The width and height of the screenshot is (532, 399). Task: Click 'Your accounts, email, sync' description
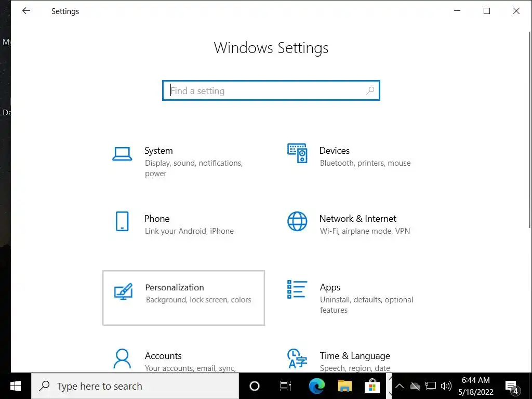pyautogui.click(x=190, y=368)
